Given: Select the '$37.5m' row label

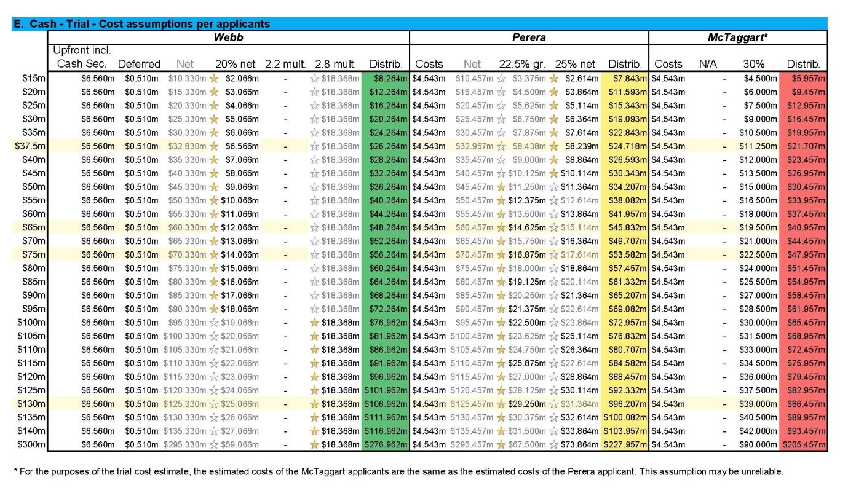Looking at the screenshot, I should pyautogui.click(x=30, y=146).
